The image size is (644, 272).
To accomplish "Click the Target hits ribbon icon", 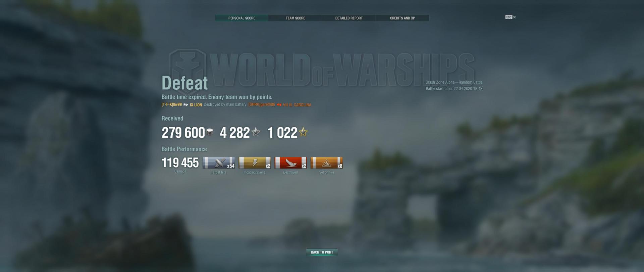I will pos(219,163).
